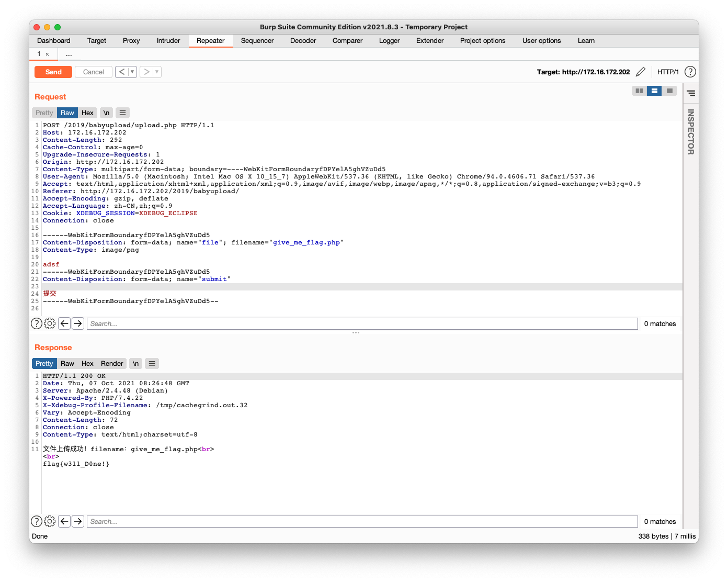Click the 338 bytes status bar entry
The width and height of the screenshot is (728, 582).
[653, 536]
